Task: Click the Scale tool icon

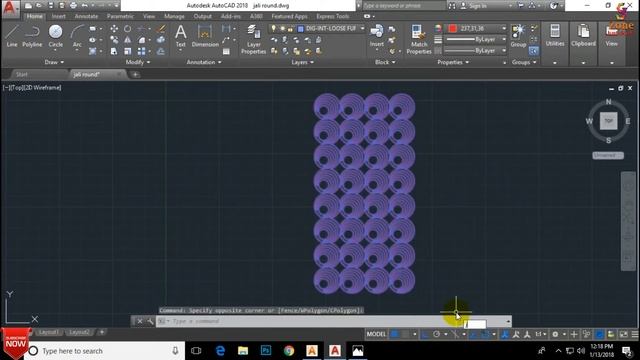Action: [x=128, y=51]
